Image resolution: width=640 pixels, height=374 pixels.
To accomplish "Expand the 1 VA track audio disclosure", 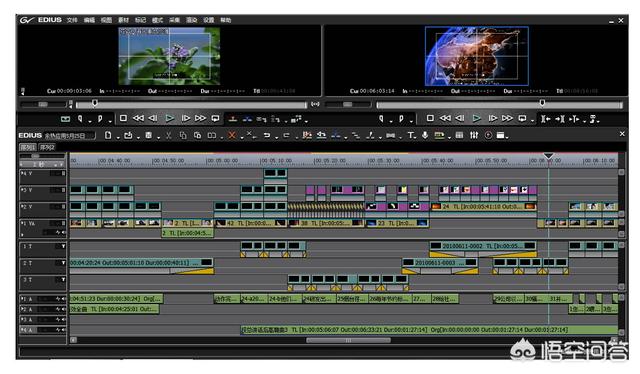I will pos(22,235).
